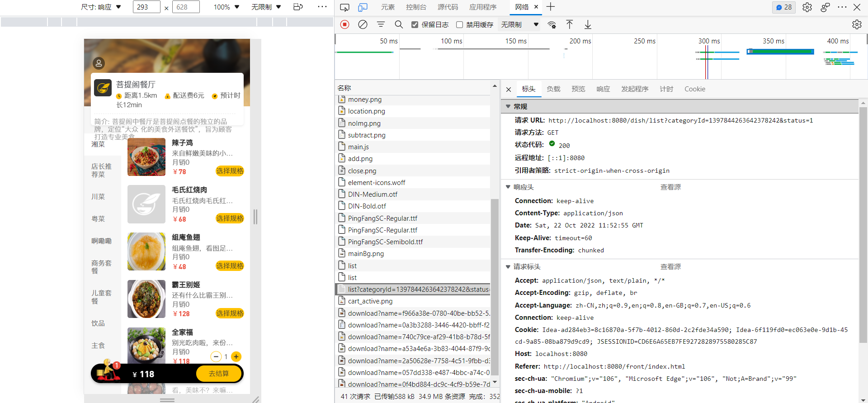Image resolution: width=868 pixels, height=403 pixels.
Task: Select the 饮品 category
Action: 98,323
